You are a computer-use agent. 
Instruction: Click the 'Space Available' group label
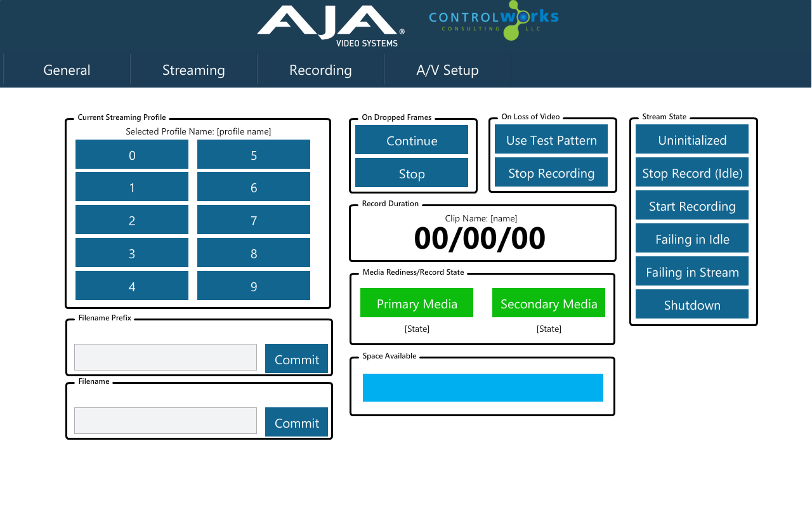[x=390, y=356]
